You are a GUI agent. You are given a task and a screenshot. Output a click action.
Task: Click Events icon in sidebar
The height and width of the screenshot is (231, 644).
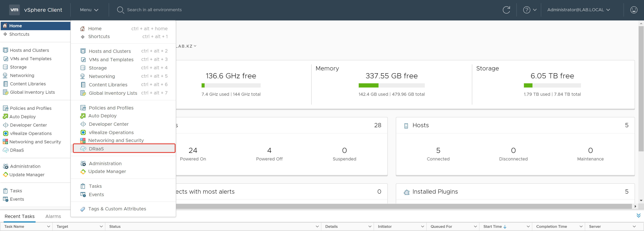click(x=6, y=199)
